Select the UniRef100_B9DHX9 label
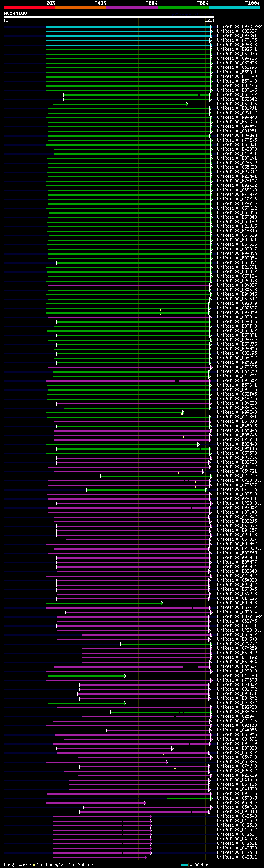Viewport: 264px width, 868px height. [x=237, y=444]
